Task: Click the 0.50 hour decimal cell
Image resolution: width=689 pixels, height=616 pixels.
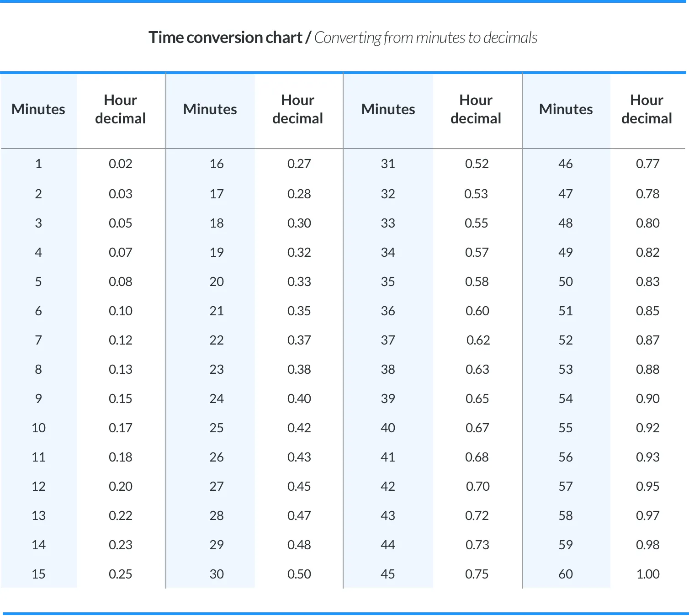Action: point(299,574)
